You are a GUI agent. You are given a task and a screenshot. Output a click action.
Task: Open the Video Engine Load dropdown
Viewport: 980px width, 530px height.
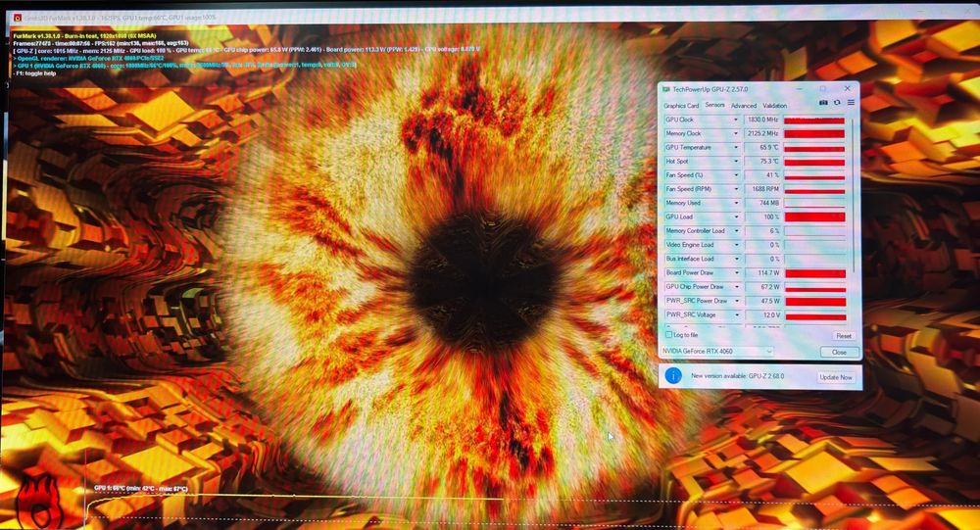(x=736, y=245)
